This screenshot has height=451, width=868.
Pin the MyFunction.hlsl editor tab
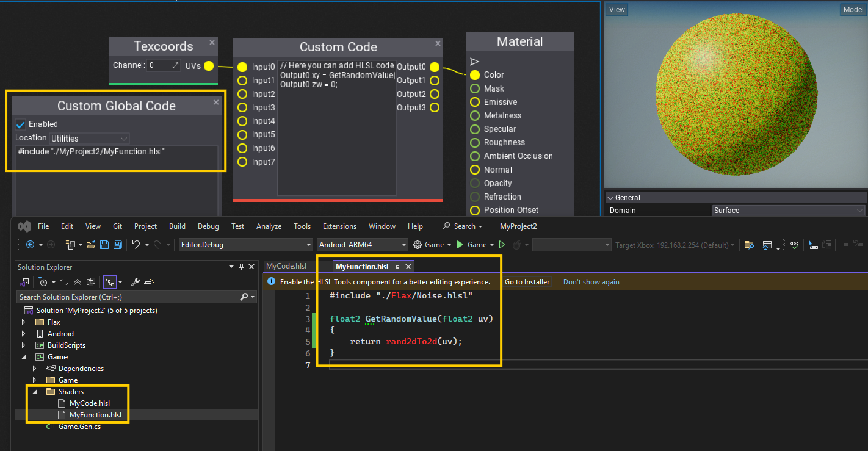point(397,267)
